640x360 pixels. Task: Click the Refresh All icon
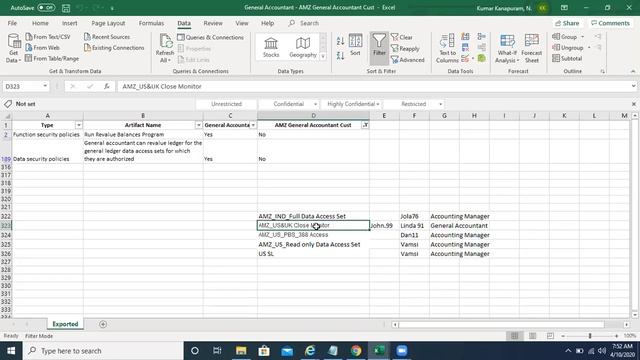point(165,48)
